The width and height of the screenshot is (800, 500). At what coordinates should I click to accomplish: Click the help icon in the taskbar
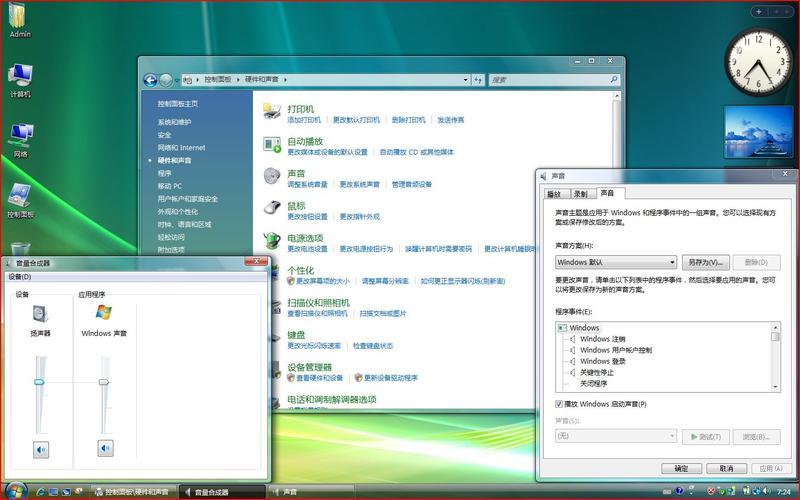tap(679, 491)
